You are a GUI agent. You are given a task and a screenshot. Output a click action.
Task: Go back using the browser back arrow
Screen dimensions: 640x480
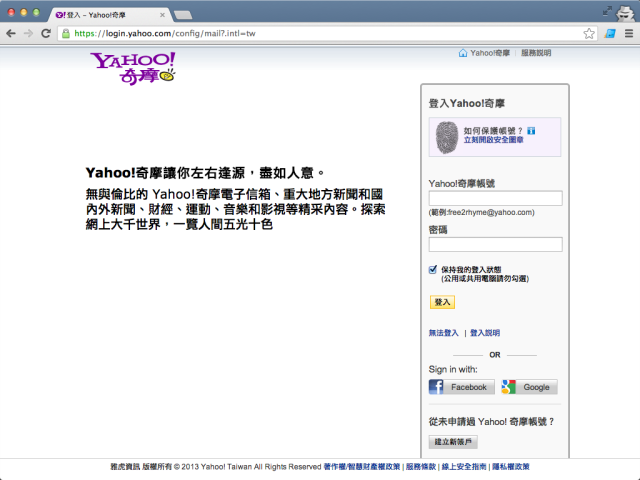pos(11,33)
